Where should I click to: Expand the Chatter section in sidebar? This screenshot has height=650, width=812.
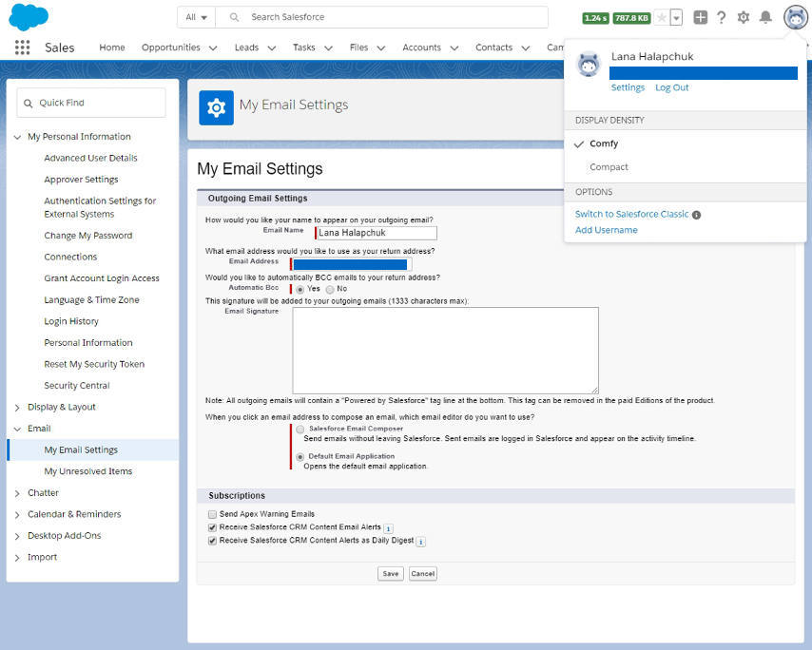click(16, 492)
